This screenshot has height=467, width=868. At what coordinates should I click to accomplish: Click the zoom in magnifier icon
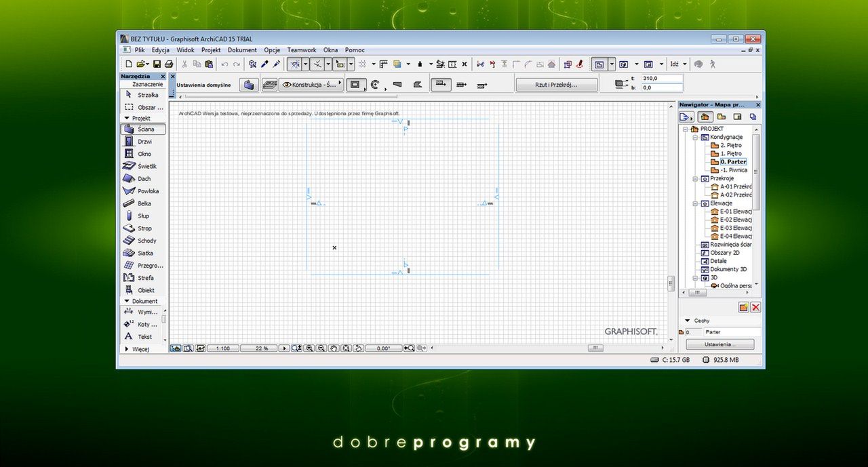pyautogui.click(x=309, y=348)
